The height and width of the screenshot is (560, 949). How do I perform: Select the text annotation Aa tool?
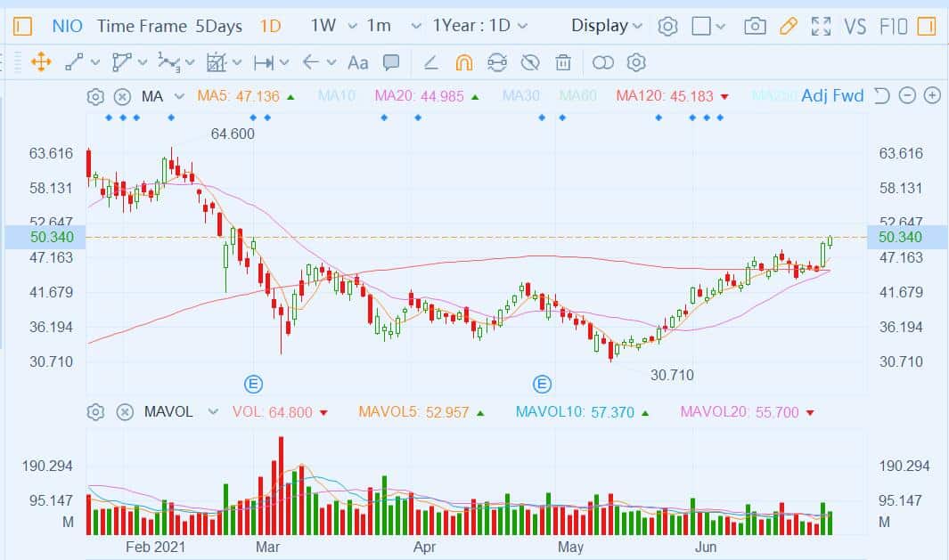click(x=357, y=62)
